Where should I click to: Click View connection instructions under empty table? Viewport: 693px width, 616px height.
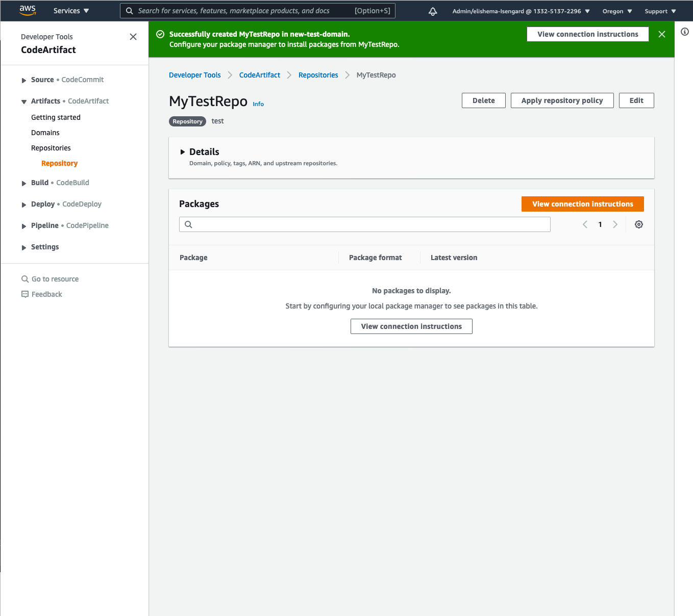tap(411, 326)
